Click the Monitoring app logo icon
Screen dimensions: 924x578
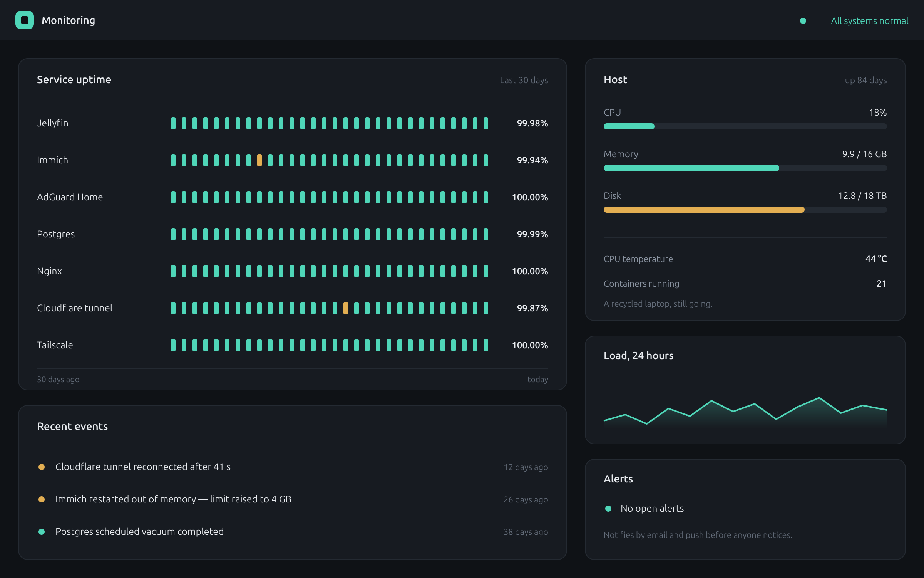25,20
